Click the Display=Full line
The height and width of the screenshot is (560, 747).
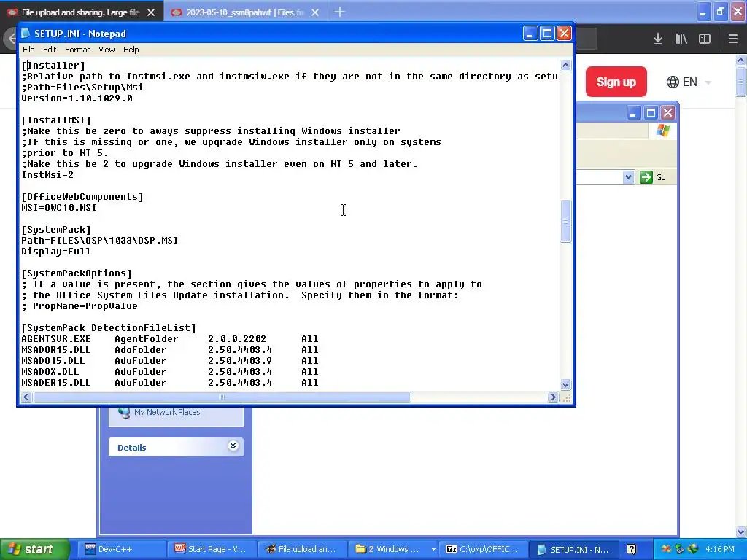point(56,252)
